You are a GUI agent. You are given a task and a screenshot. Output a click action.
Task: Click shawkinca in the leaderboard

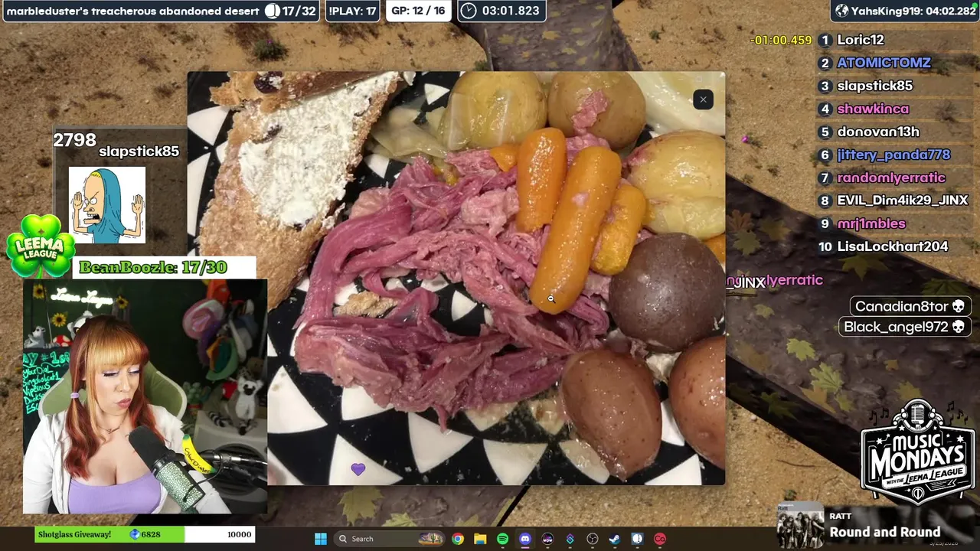[873, 109]
